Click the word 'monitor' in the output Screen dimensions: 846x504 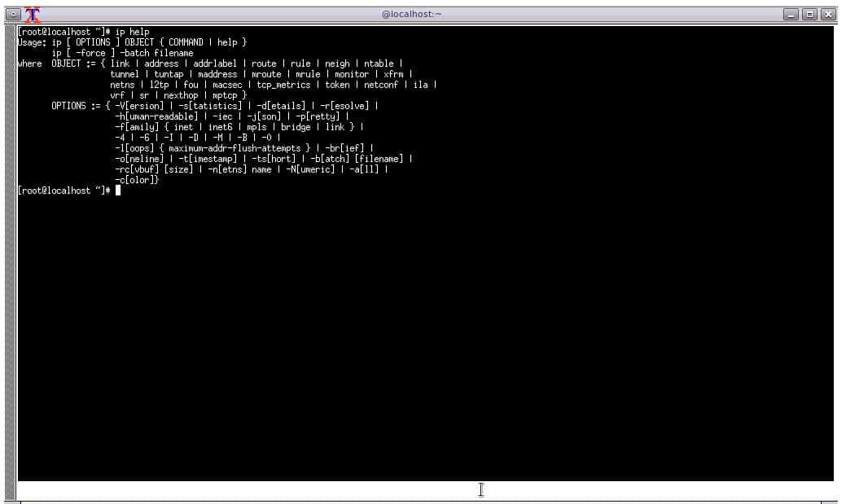(352, 74)
